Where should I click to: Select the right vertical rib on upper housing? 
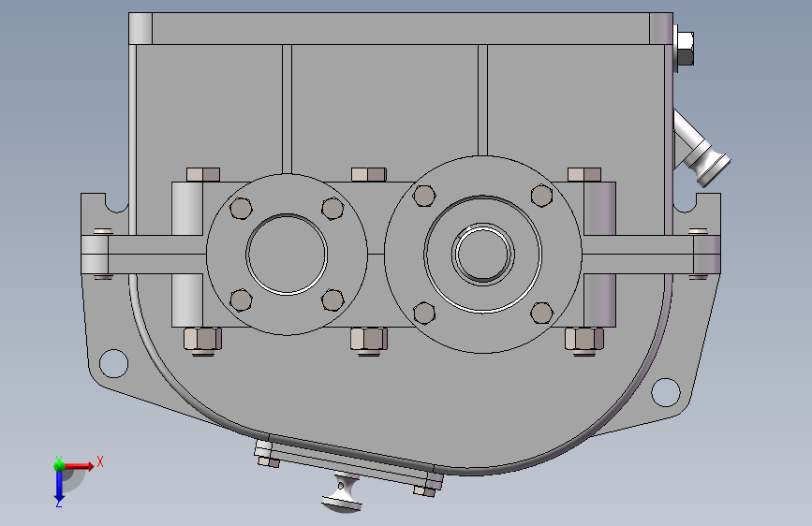[x=482, y=100]
